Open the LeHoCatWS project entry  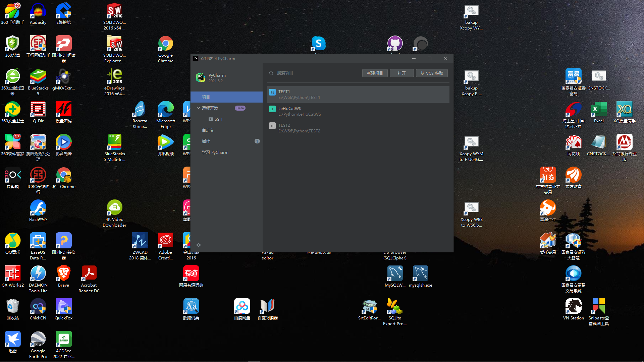click(x=358, y=111)
